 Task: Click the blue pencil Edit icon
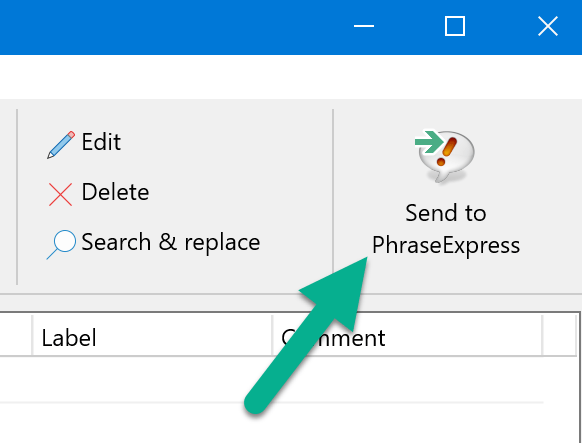tap(61, 145)
